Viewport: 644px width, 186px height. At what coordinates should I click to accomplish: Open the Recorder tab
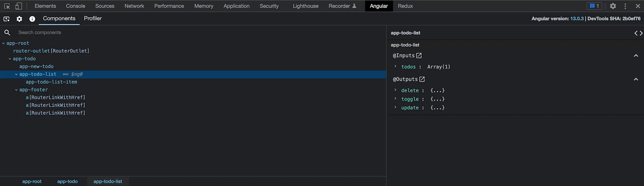point(342,6)
